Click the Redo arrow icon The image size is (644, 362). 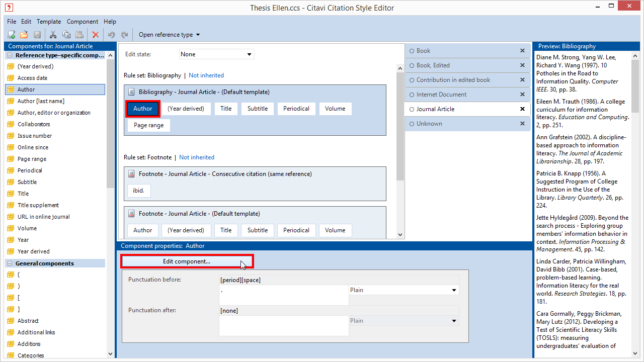coord(124,35)
